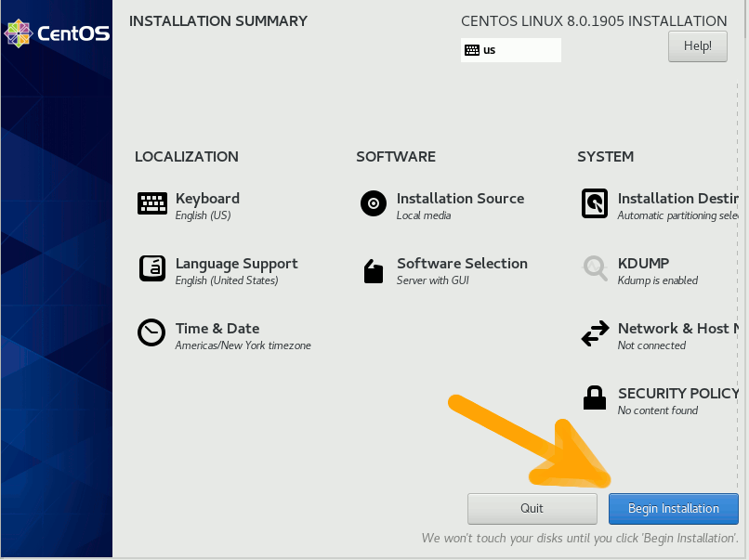Viewport: 749px width, 560px height.
Task: Open the Security Policy lock icon
Action: (x=595, y=397)
